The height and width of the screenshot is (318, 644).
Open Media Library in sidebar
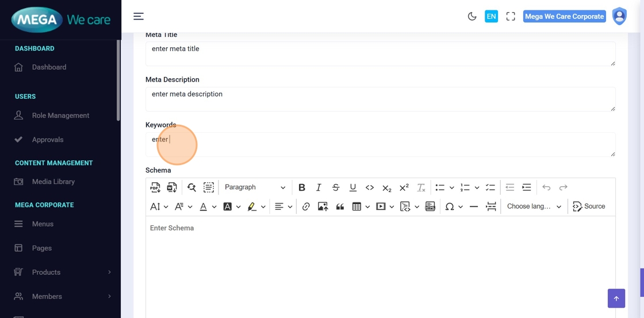point(53,182)
